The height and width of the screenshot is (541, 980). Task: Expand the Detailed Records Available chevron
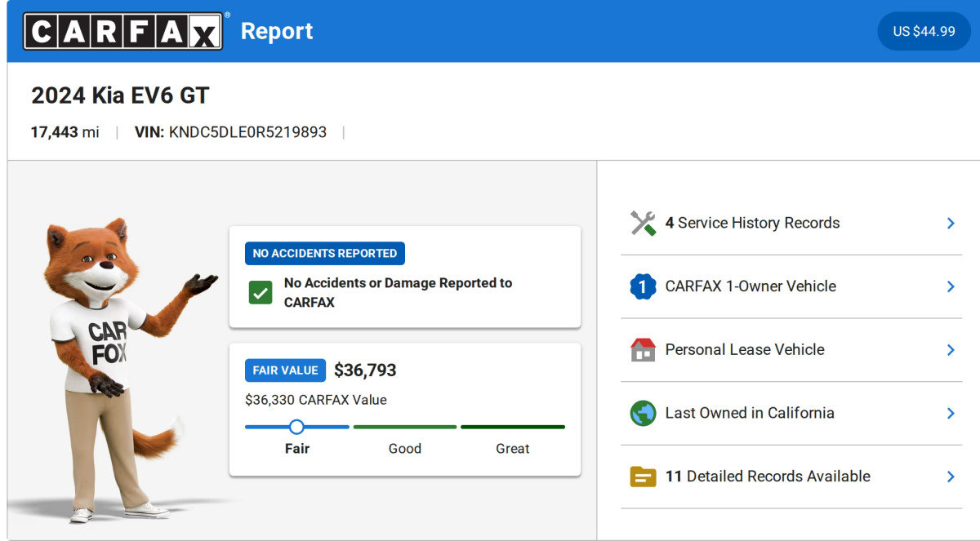click(x=951, y=477)
